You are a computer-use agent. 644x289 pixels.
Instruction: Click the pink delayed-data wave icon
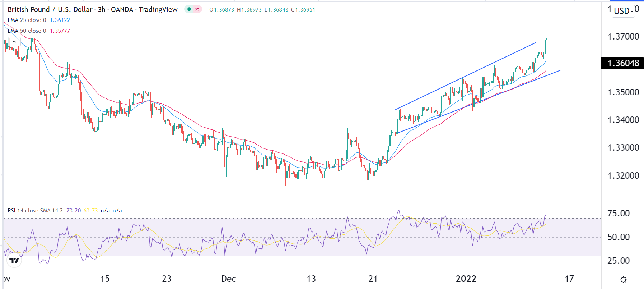(x=197, y=9)
